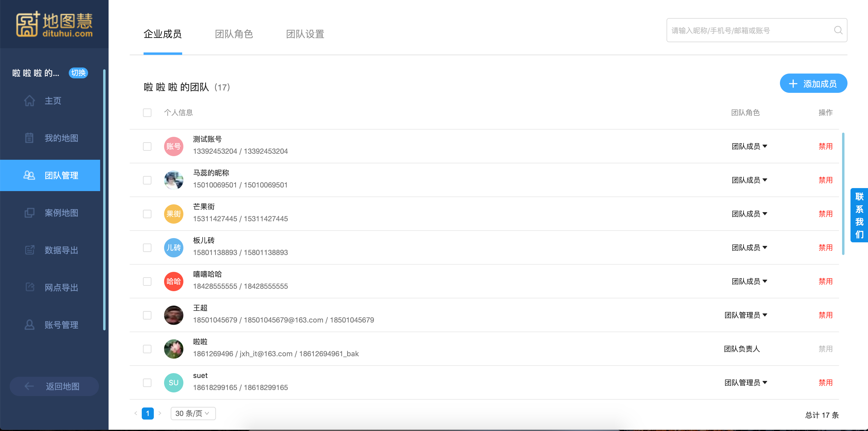868x431 pixels.
Task: Click the sidebar vertical scrollbar
Action: (104, 200)
